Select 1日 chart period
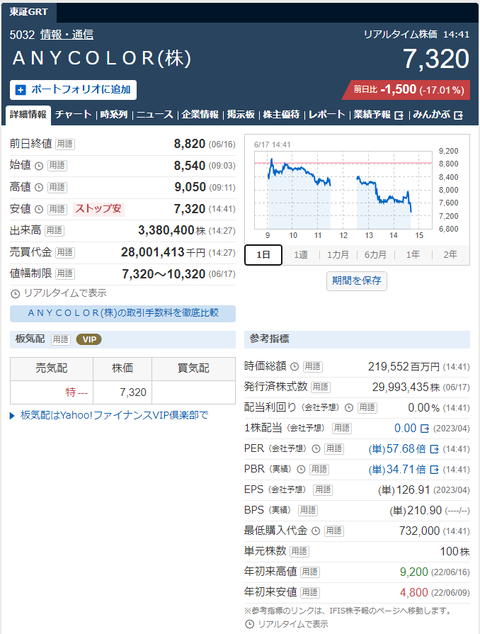This screenshot has width=480, height=634. point(263,255)
